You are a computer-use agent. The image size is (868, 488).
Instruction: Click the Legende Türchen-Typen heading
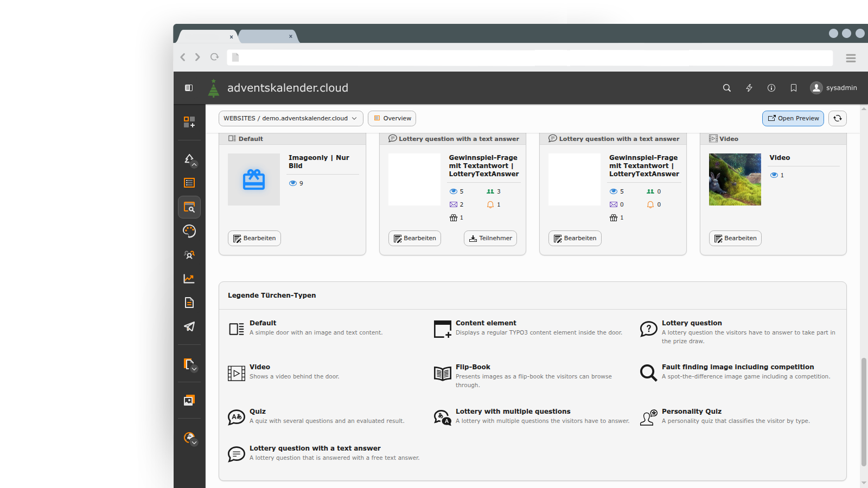272,296
